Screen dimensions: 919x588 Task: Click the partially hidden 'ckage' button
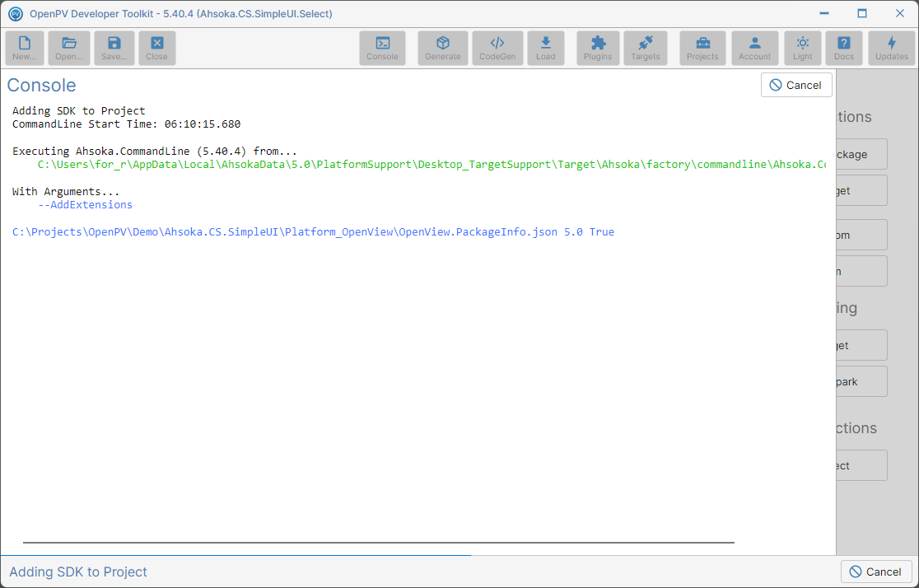[x=861, y=154]
